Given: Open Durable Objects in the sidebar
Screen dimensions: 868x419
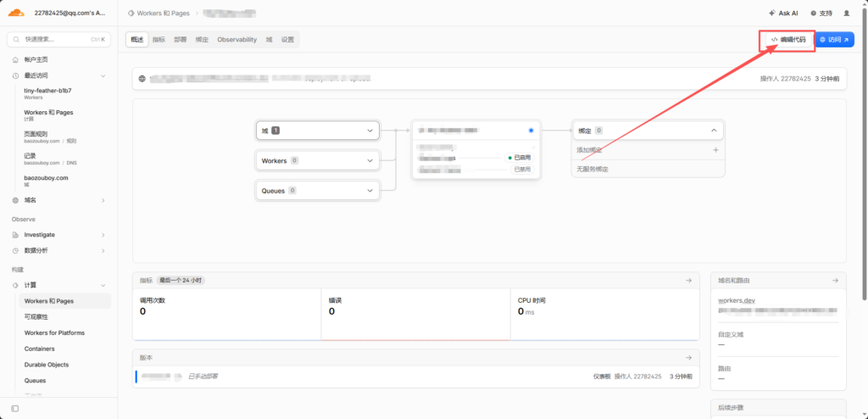Looking at the screenshot, I should pyautogui.click(x=47, y=365).
